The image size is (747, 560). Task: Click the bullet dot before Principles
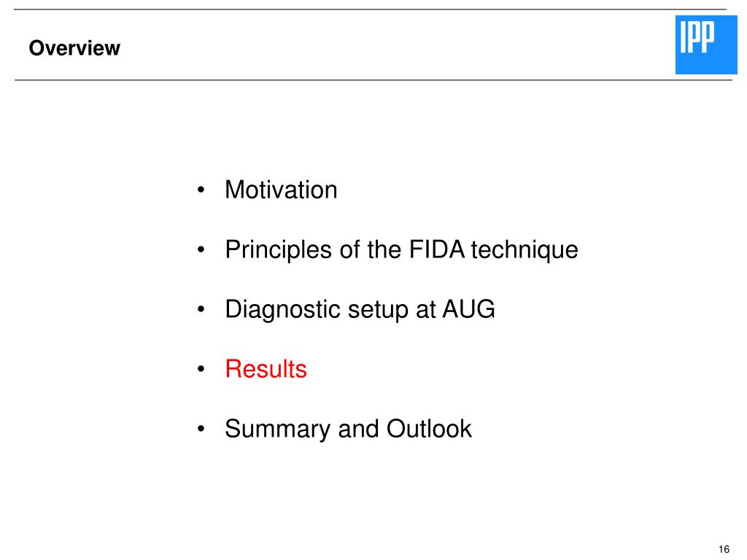click(201, 249)
